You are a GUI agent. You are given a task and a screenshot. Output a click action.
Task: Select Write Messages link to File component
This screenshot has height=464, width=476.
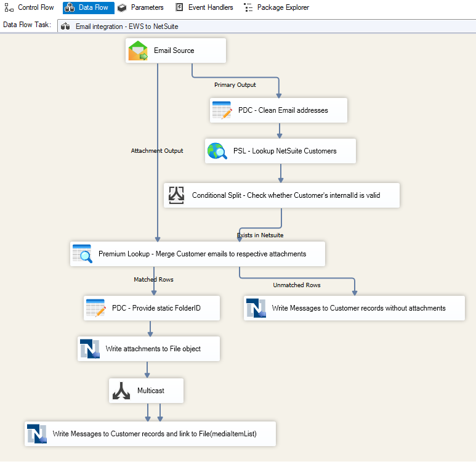[150, 434]
